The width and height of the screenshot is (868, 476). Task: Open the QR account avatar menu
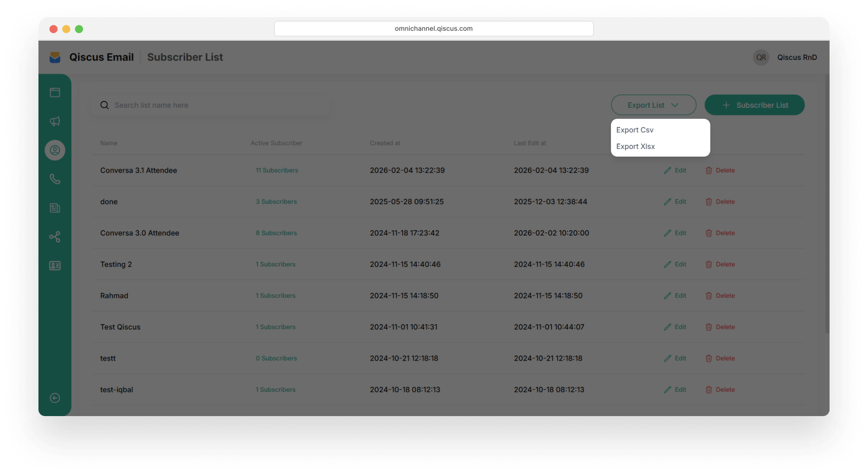coord(761,57)
